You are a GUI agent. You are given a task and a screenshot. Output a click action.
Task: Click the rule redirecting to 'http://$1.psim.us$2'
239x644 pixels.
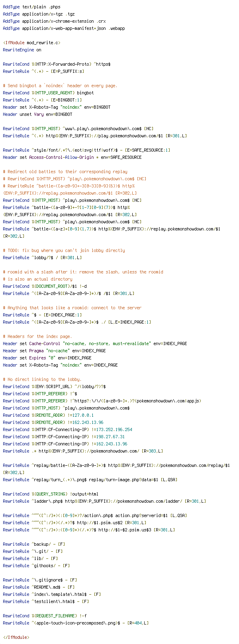coord(74,523)
